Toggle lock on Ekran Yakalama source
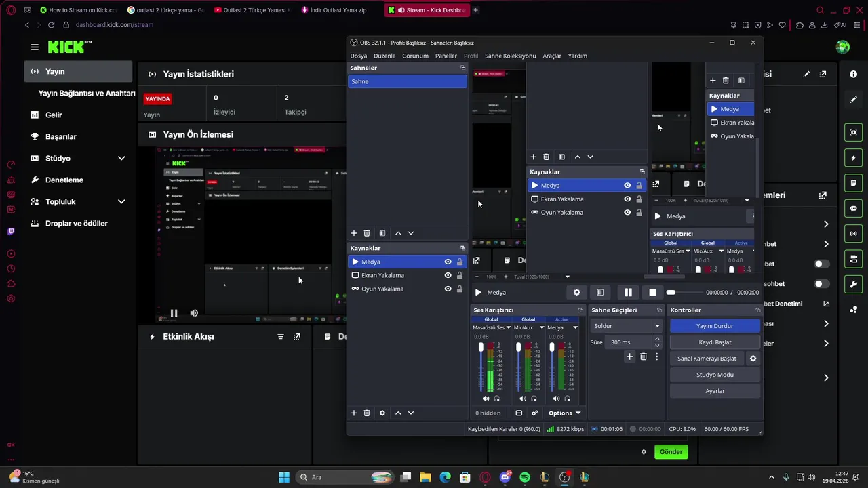This screenshot has width=868, height=488. tap(460, 275)
